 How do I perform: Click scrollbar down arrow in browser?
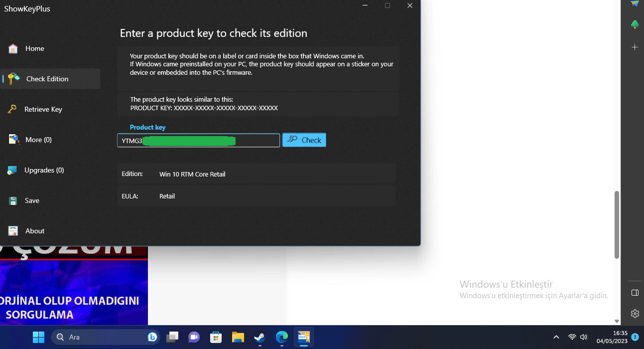[617, 322]
